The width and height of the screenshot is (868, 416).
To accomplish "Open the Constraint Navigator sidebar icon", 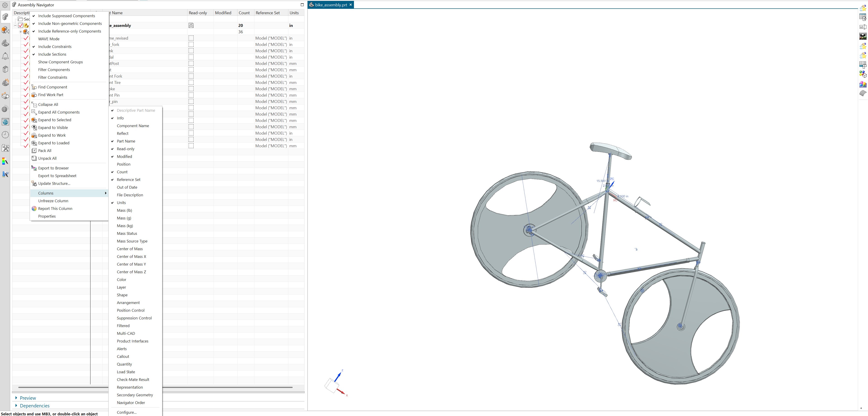I will (x=5, y=30).
